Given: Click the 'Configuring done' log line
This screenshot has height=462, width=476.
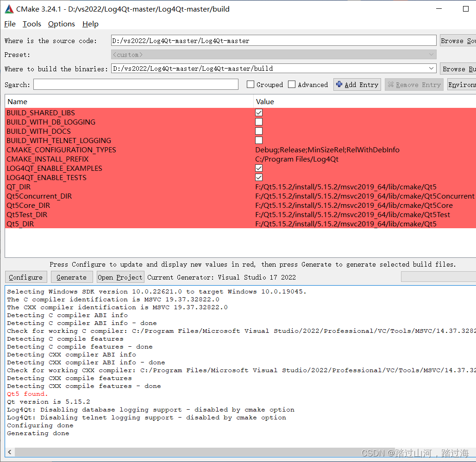Looking at the screenshot, I should [40, 425].
